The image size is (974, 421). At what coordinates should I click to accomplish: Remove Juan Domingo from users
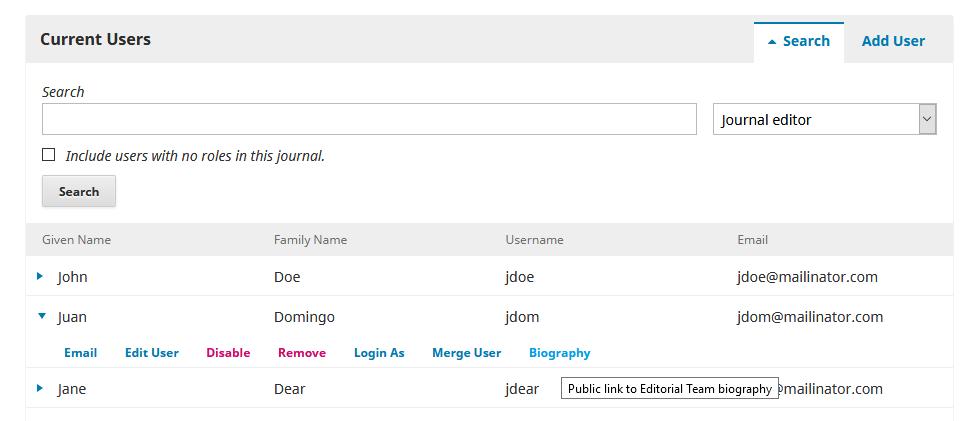[301, 353]
